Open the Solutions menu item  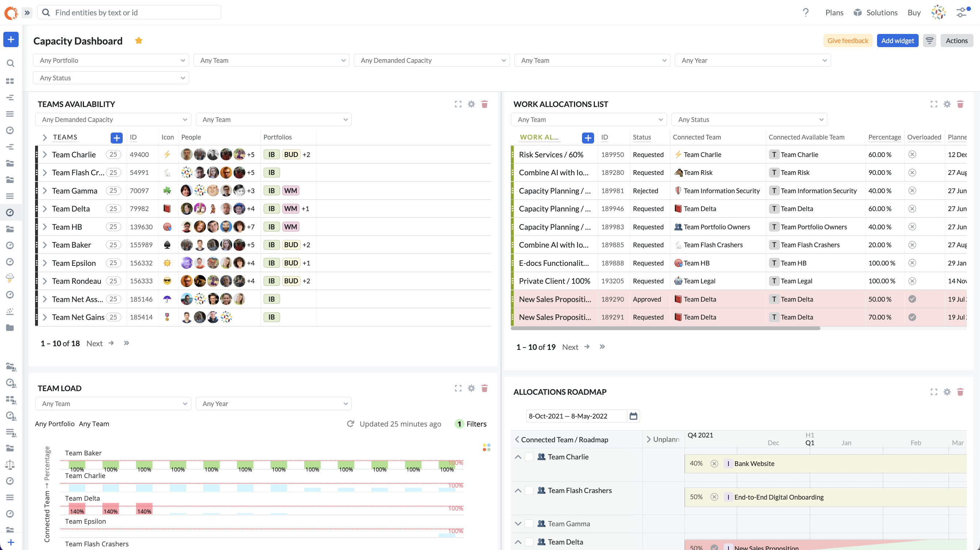click(875, 12)
